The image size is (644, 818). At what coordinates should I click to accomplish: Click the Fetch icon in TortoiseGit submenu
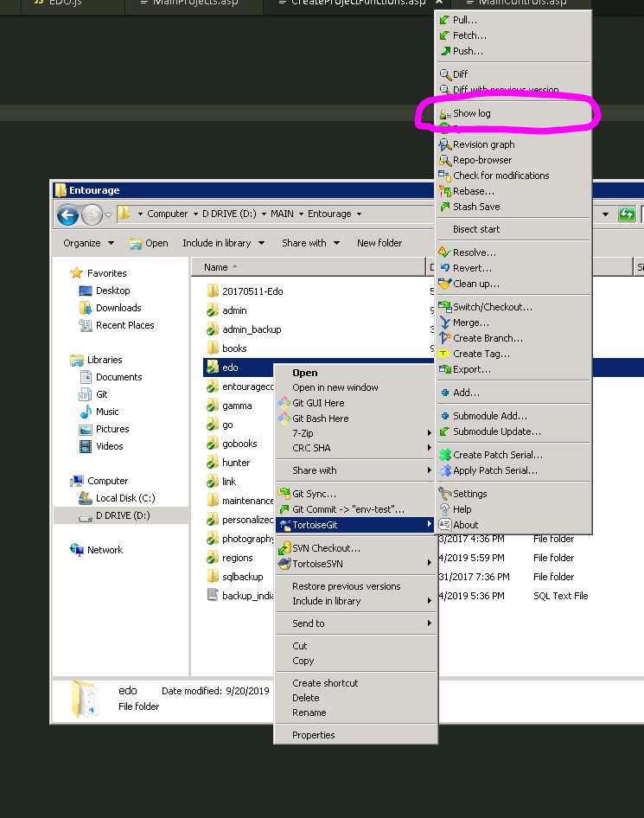(x=444, y=35)
